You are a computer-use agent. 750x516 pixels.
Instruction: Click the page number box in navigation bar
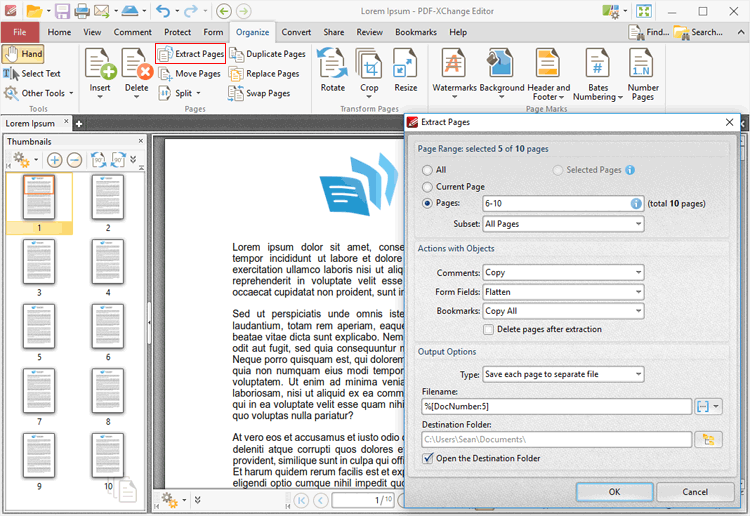(x=363, y=500)
